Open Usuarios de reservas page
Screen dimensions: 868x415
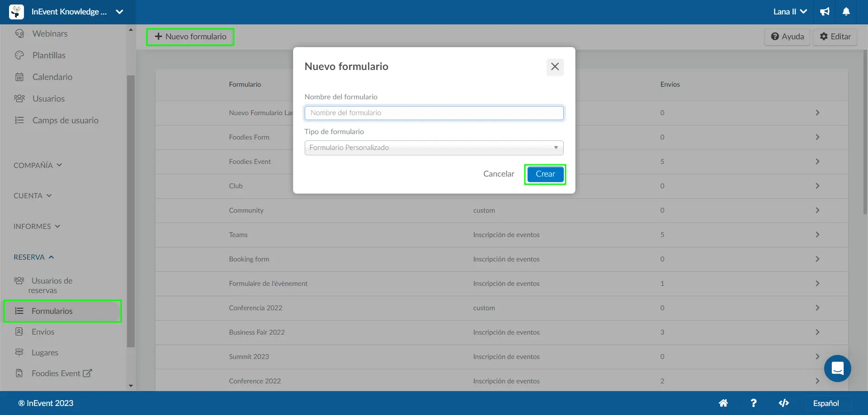tap(52, 285)
